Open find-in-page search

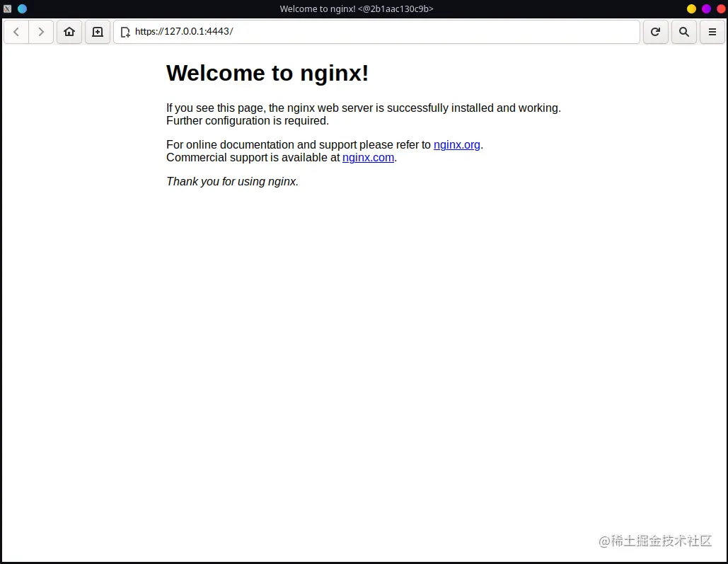pos(683,32)
